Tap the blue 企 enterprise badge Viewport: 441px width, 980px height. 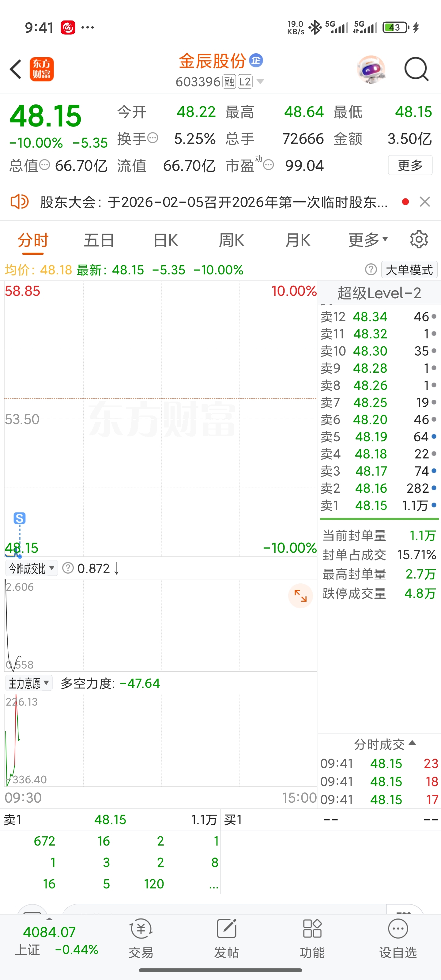256,61
